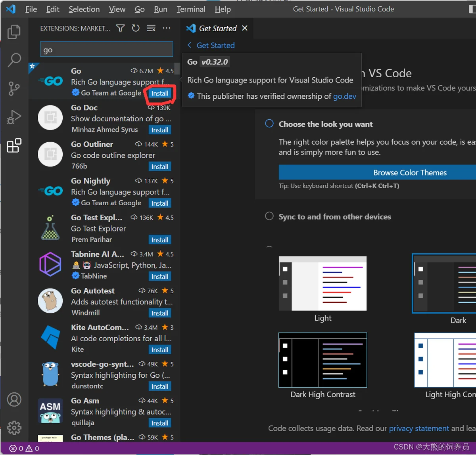Screen dimensions: 476x455
Task: Open the Edit menu
Action: 53,9
